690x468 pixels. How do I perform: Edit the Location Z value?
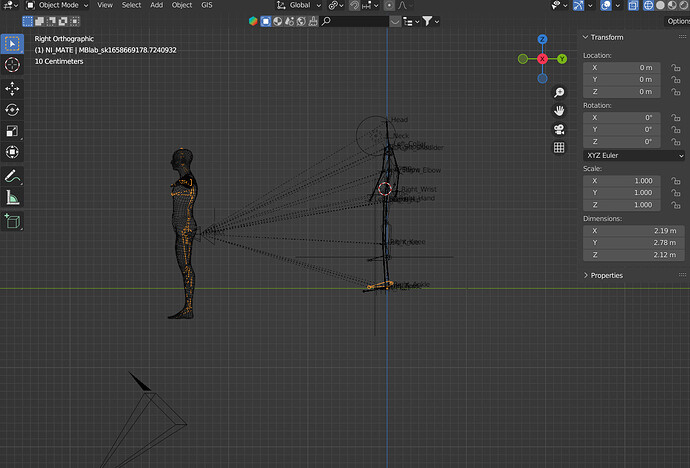tap(622, 92)
